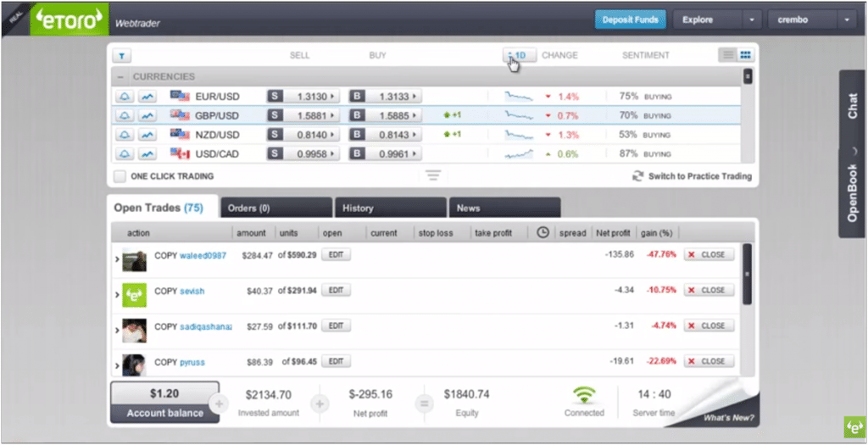
Task: Open the filter icon above currencies
Action: 122,56
